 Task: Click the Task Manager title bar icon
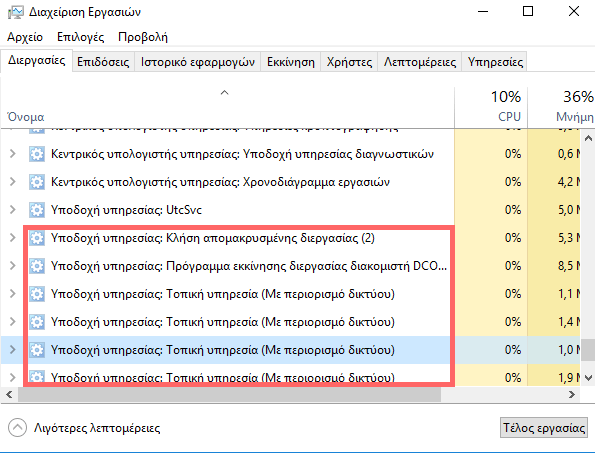coord(16,12)
